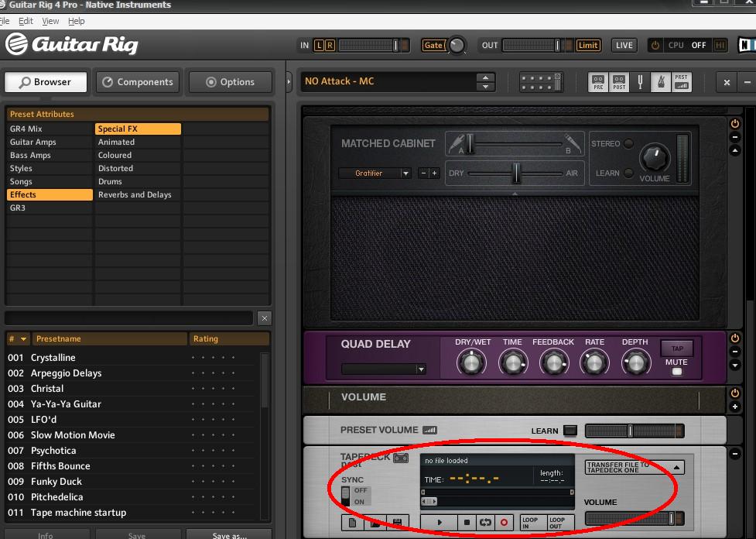This screenshot has width=756, height=539.
Task: Show the metronome module
Action: pos(661,82)
